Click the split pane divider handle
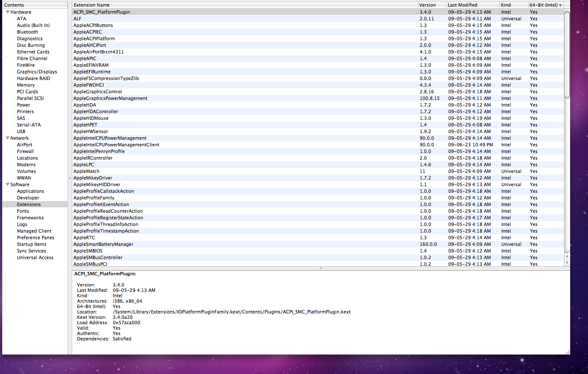 coord(321,268)
